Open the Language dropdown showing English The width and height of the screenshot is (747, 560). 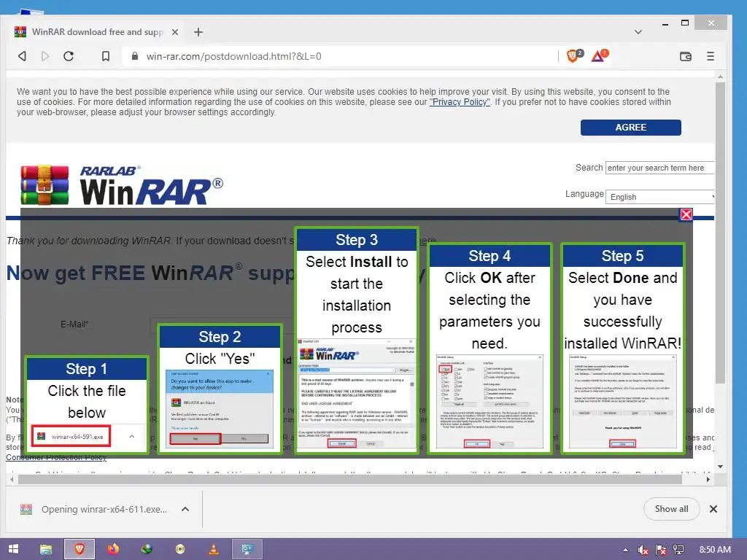click(659, 197)
